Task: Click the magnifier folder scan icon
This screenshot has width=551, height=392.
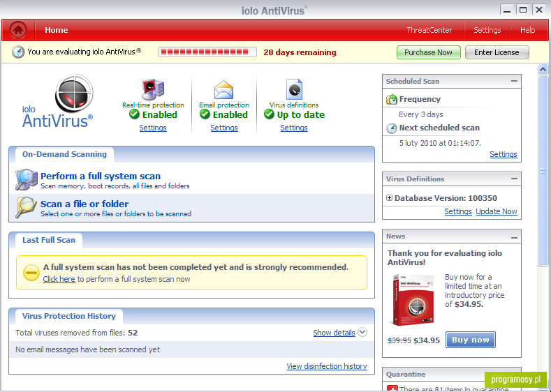Action: (27, 207)
